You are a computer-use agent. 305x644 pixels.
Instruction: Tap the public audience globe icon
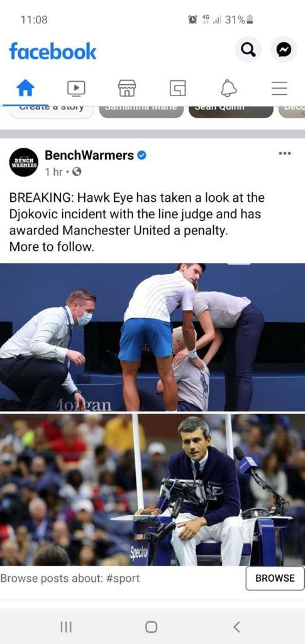pos(76,172)
